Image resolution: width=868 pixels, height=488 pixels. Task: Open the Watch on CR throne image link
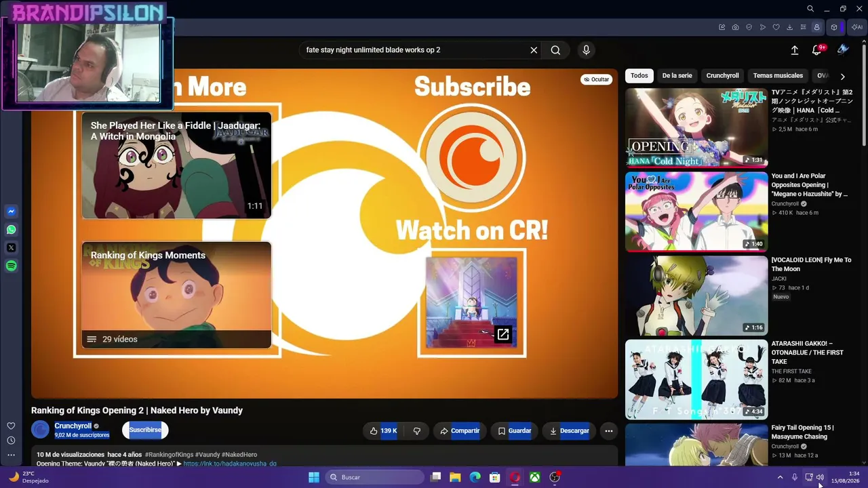471,302
